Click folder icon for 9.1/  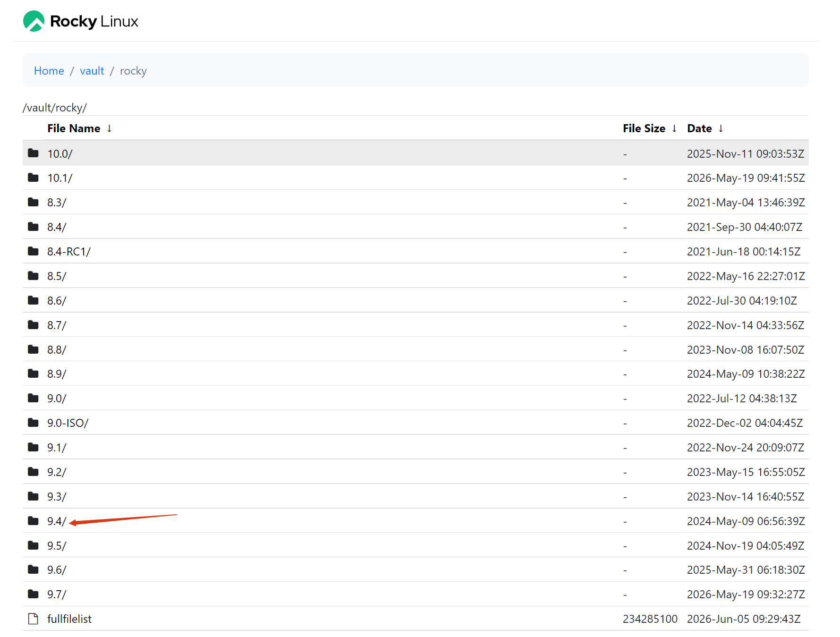click(x=33, y=447)
